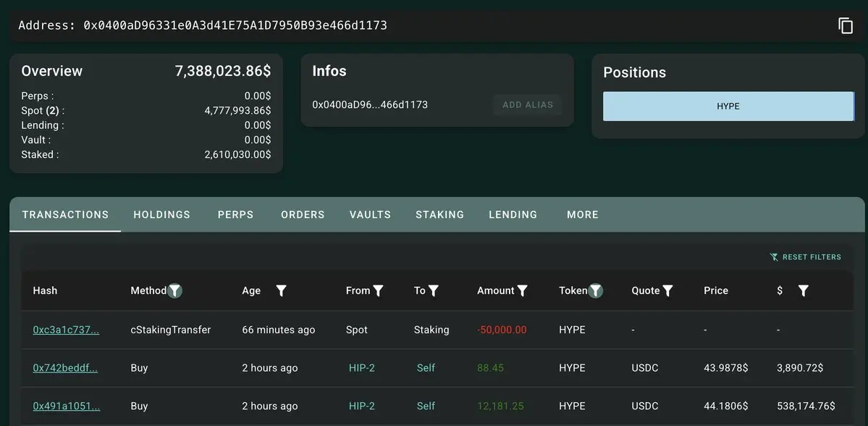Open transaction hash 0xc3a1c737

point(66,330)
